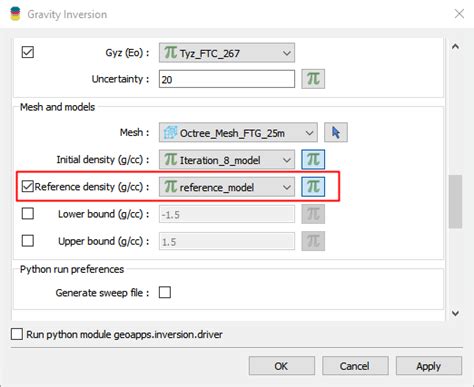This screenshot has width=474, height=387.
Task: Click the Mesh and models group label
Action: pos(57,107)
